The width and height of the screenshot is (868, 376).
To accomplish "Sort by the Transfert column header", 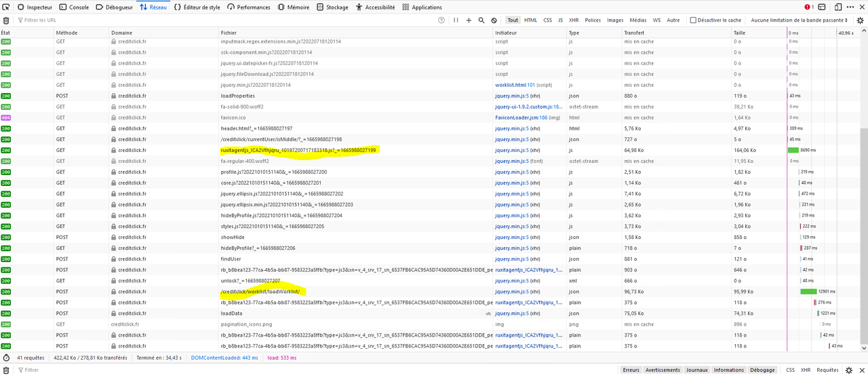I will (x=677, y=33).
